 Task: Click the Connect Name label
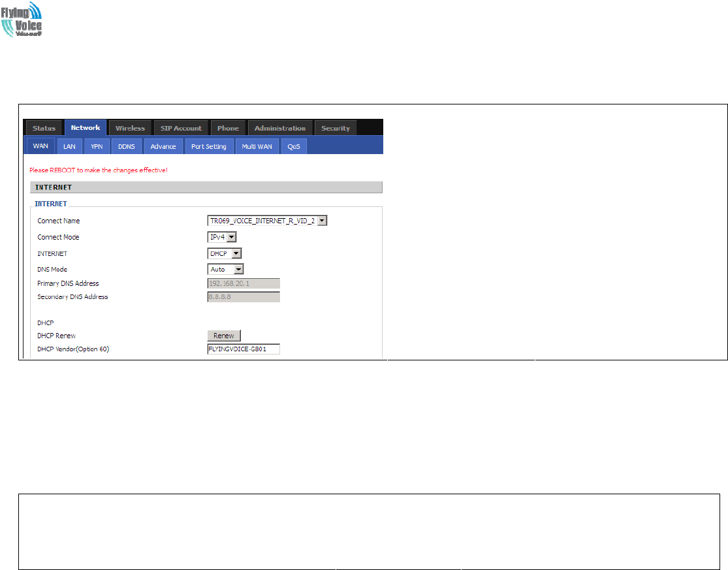click(x=59, y=221)
